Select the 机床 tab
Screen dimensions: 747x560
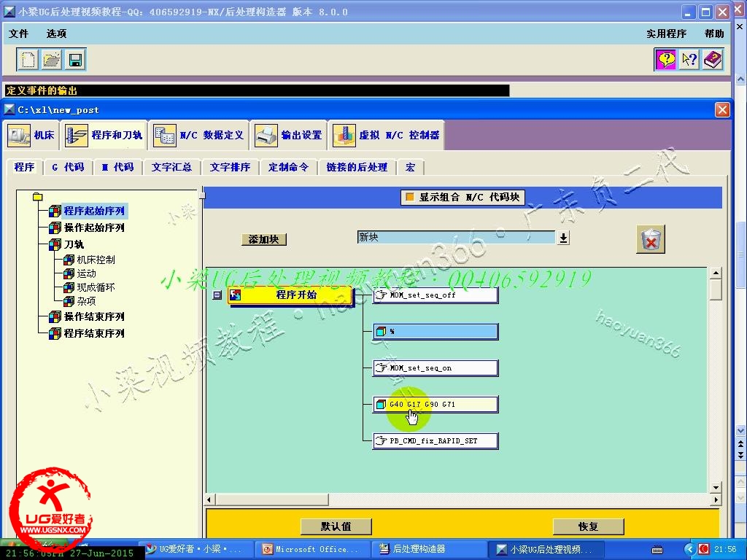(31, 135)
